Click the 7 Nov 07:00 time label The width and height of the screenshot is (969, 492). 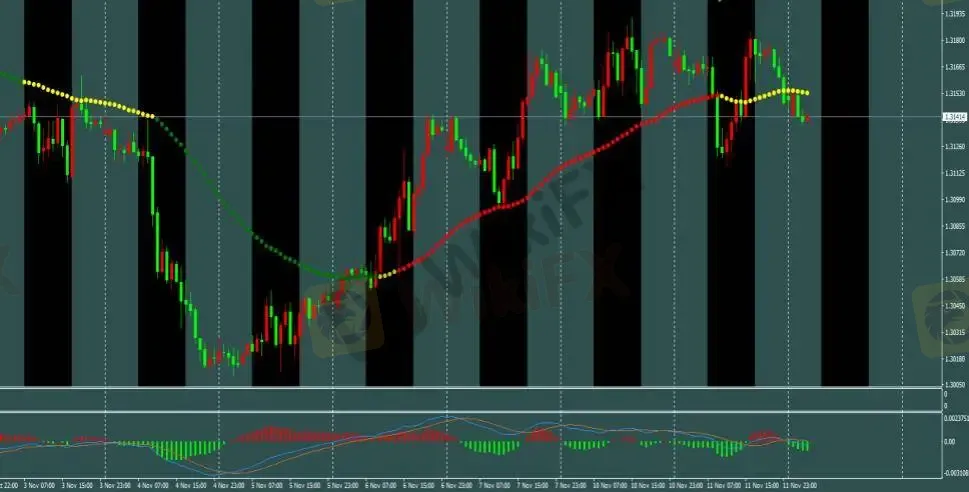click(494, 485)
